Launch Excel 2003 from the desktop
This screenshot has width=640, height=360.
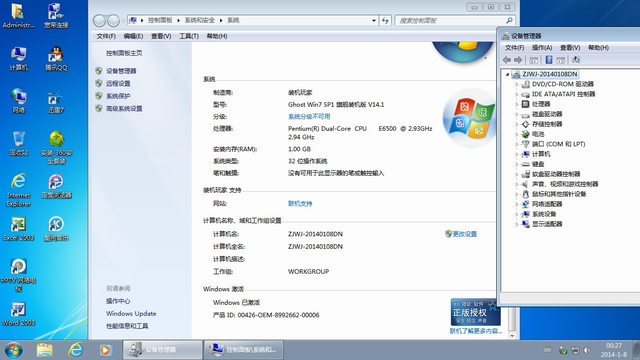(18, 229)
